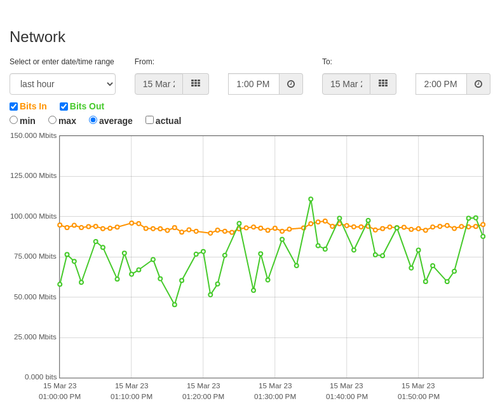Click the Bits Out point at 01:00 PM

[60, 284]
